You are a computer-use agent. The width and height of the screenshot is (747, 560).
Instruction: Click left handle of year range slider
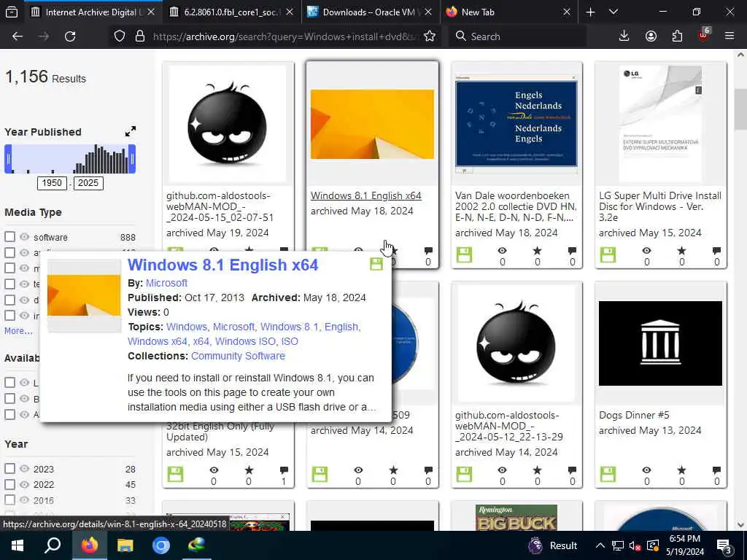(8, 158)
